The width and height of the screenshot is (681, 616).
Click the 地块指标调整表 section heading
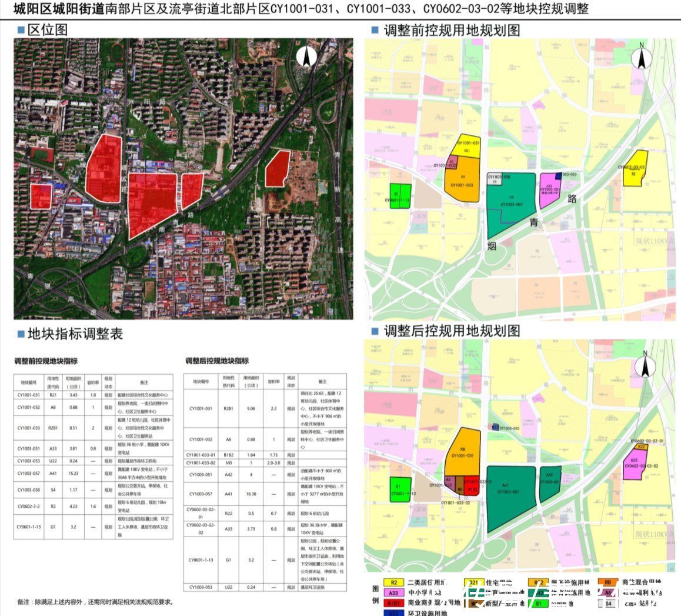click(75, 334)
